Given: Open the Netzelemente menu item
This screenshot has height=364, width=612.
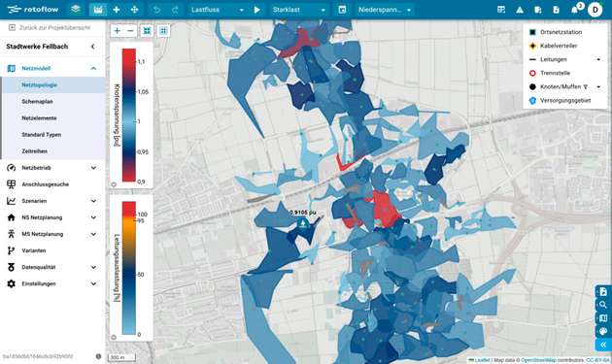Looking at the screenshot, I should 53,117.
